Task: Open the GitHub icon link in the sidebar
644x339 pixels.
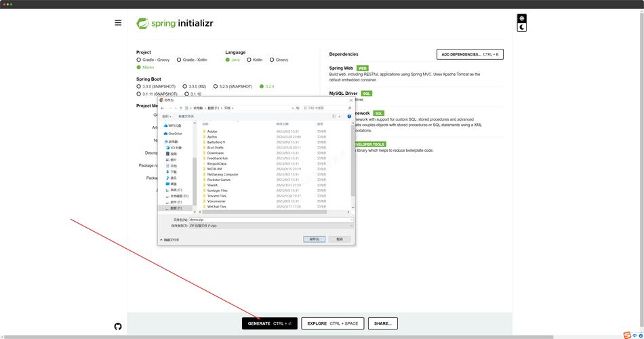Action: click(118, 326)
